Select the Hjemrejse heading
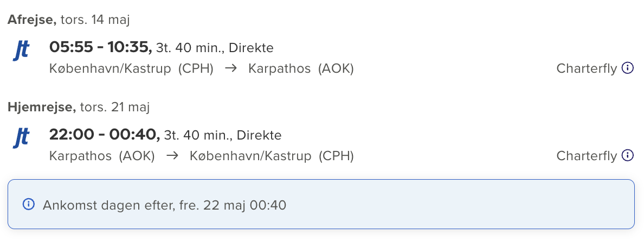 [42, 107]
